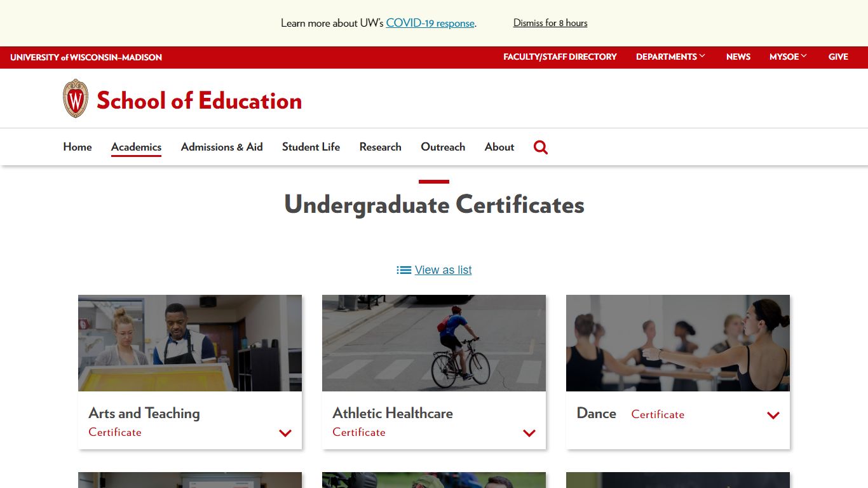Image resolution: width=868 pixels, height=488 pixels.
Task: Click the Give link
Action: pyautogui.click(x=838, y=57)
